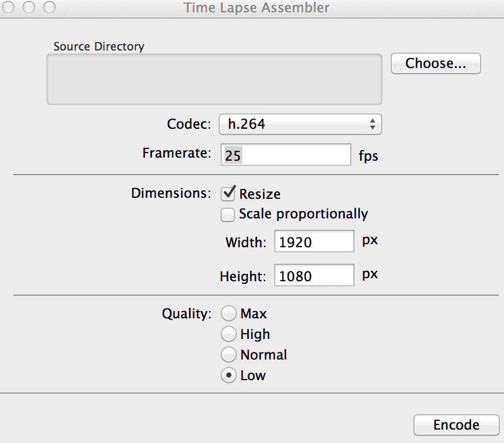
Task: Click the Encode button
Action: tap(456, 424)
